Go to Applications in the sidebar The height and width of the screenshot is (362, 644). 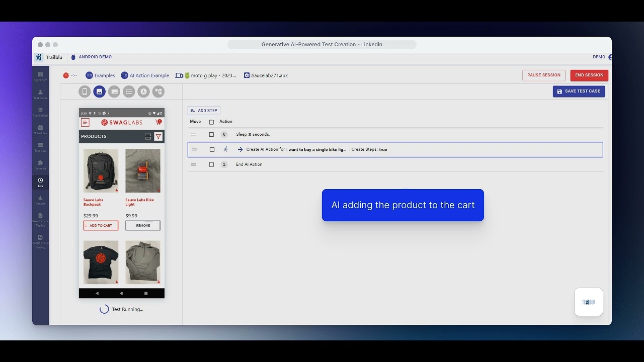(40, 112)
